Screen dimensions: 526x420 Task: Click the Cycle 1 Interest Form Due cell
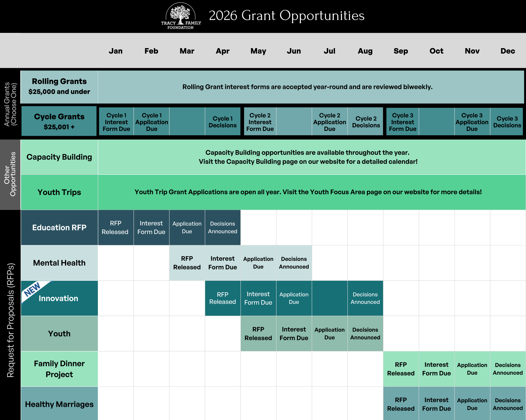click(x=116, y=122)
